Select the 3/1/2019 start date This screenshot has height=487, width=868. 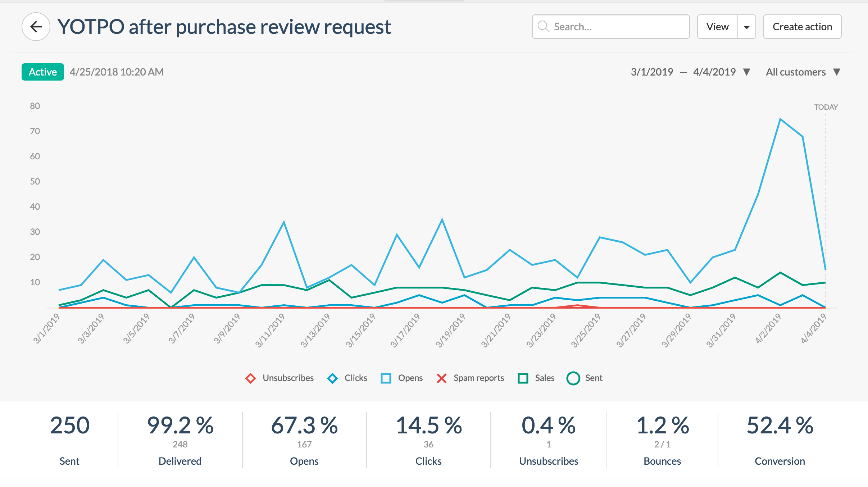tap(652, 72)
